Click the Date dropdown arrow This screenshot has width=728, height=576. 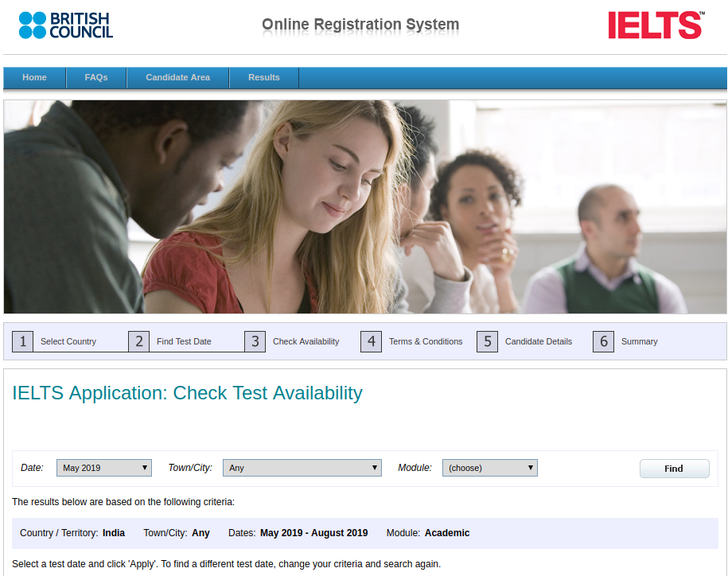pyautogui.click(x=143, y=467)
